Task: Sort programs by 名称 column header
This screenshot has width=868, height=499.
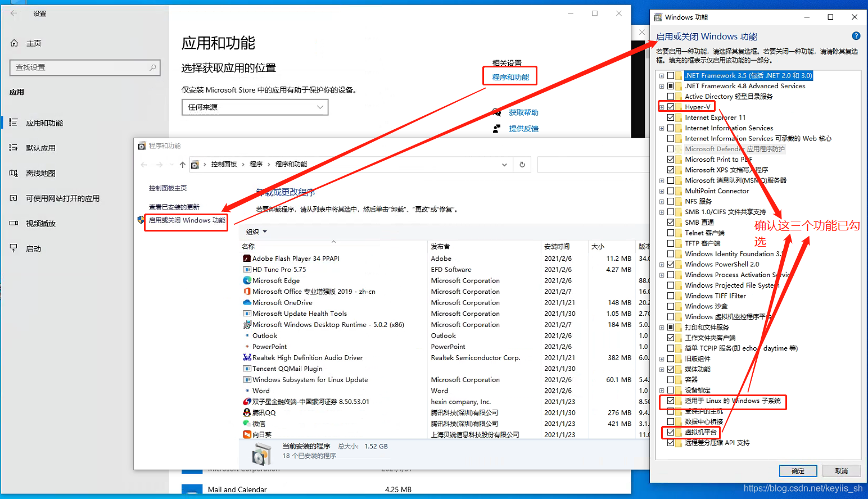Action: pyautogui.click(x=248, y=247)
